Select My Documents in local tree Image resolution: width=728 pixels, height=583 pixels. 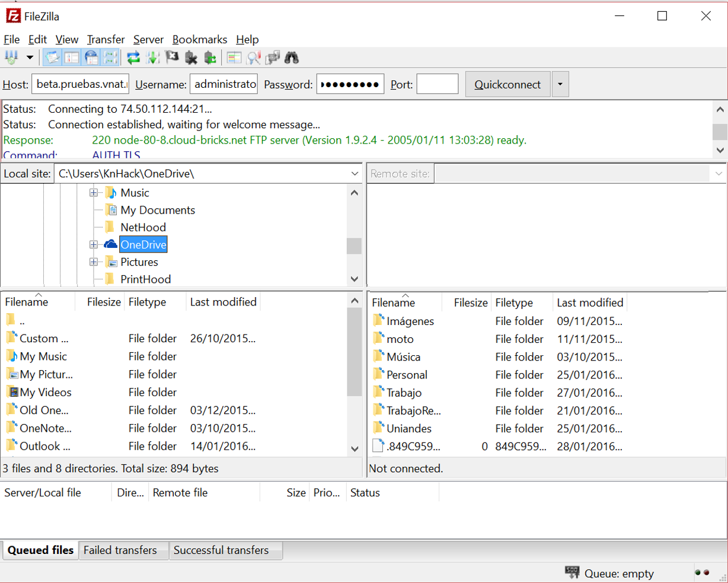pyautogui.click(x=158, y=210)
